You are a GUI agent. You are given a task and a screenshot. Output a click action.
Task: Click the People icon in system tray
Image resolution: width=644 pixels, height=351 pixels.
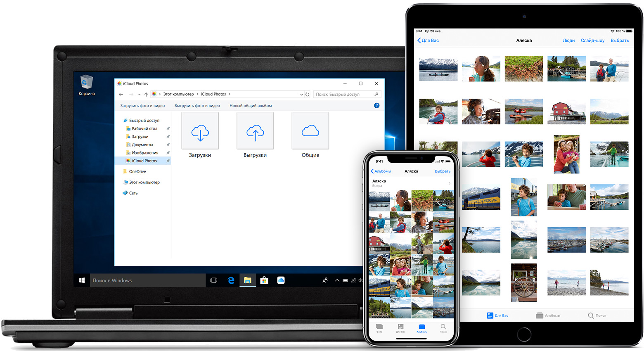click(x=325, y=280)
